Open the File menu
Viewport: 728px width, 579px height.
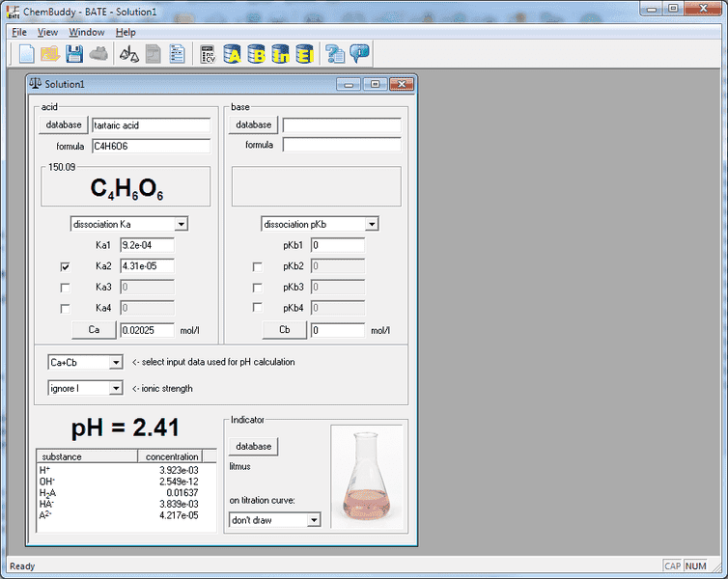[19, 32]
